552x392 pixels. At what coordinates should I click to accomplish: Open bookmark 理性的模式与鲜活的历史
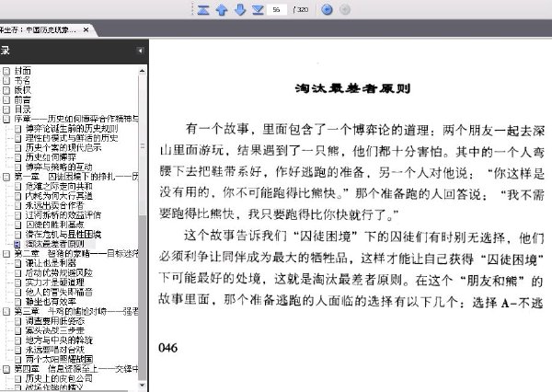point(72,138)
